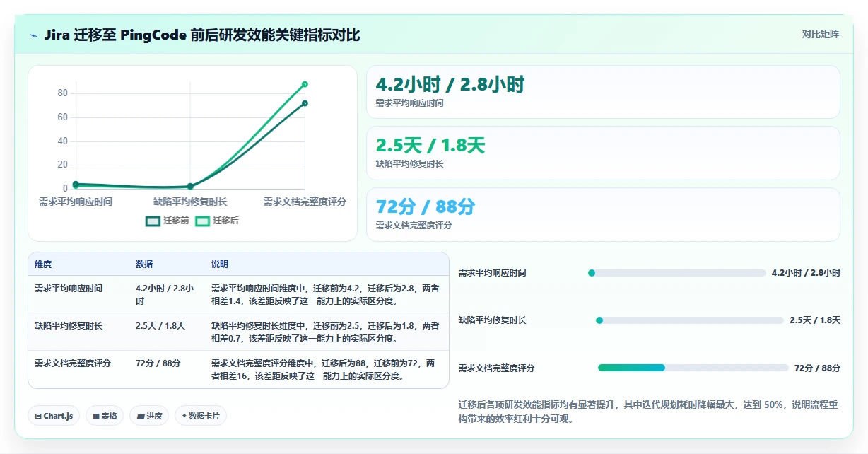The image size is (868, 454).
Task: Select the 2.5天 / 1.8天 stat card
Action: tap(603, 153)
